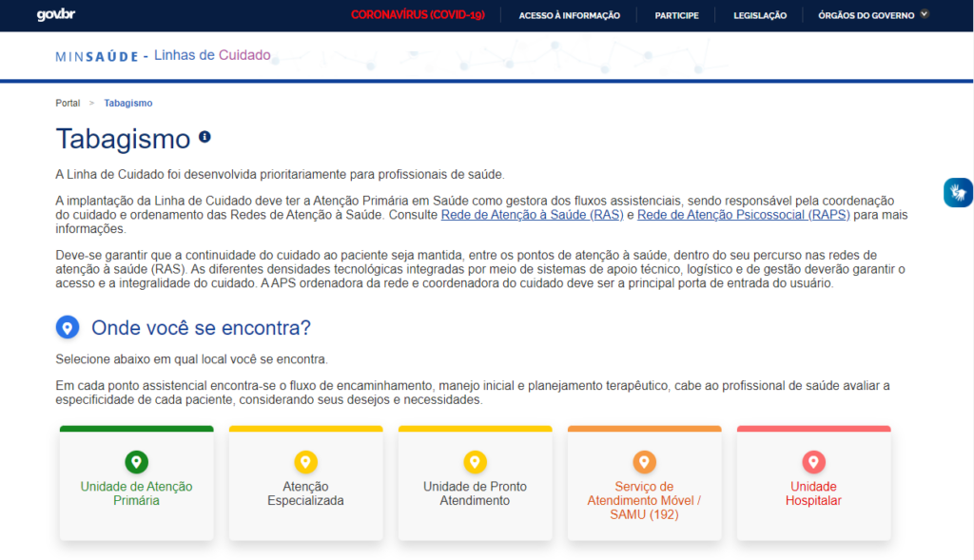Screen dimensions: 974x560
Task: Click the 'Onde você se encontra?' heading
Action: 201,328
